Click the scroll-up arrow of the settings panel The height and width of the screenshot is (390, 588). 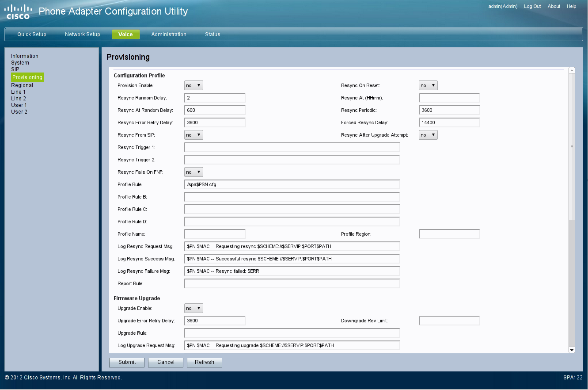[x=572, y=70]
